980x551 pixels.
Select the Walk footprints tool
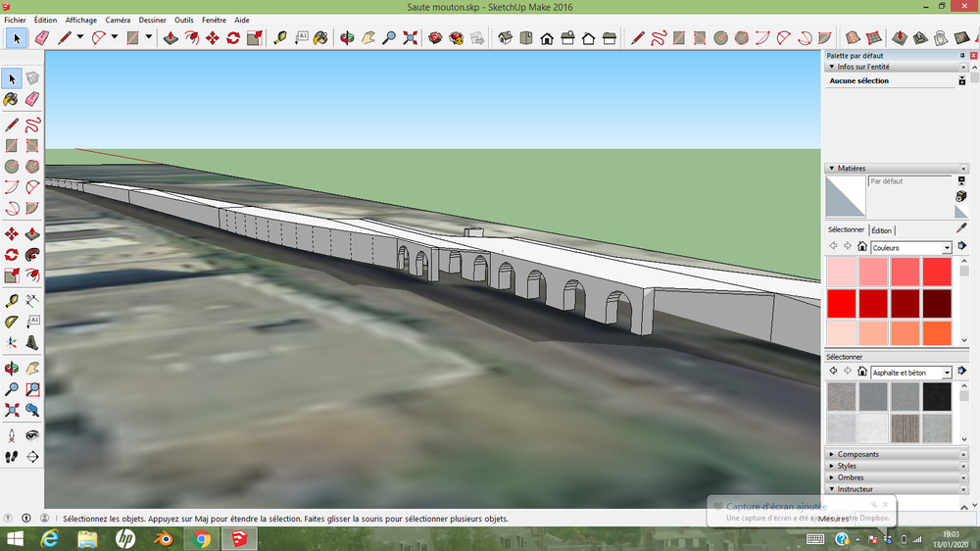point(11,457)
